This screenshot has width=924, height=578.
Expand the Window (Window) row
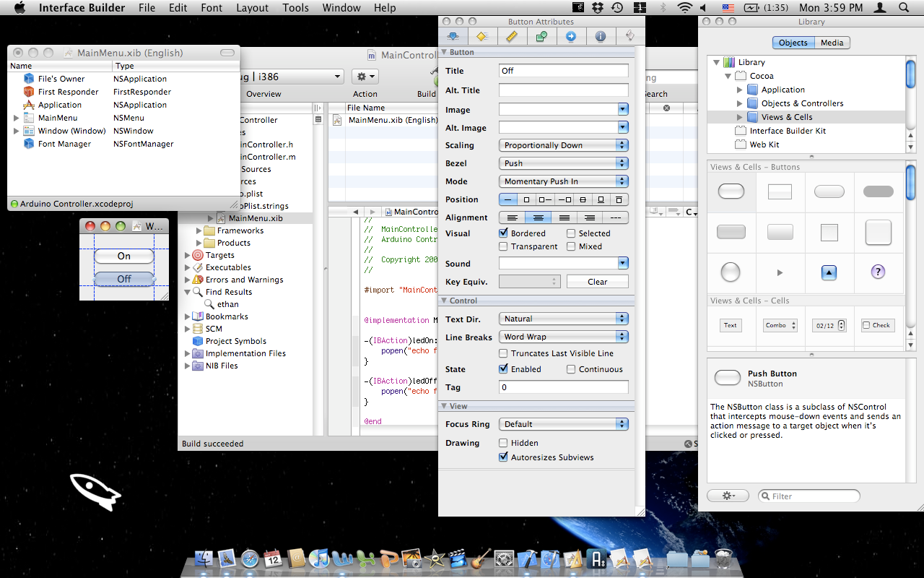(x=17, y=131)
